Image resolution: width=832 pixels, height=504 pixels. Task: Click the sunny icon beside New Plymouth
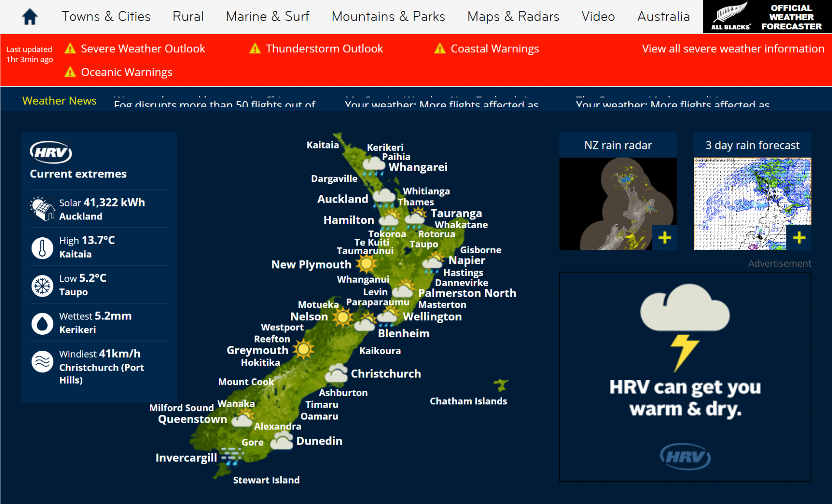[x=366, y=264]
